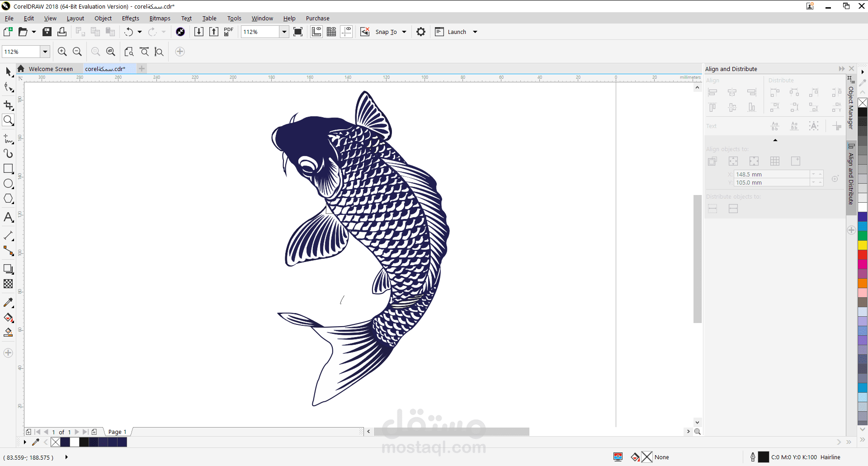Expand the Launch options dropdown

point(475,32)
